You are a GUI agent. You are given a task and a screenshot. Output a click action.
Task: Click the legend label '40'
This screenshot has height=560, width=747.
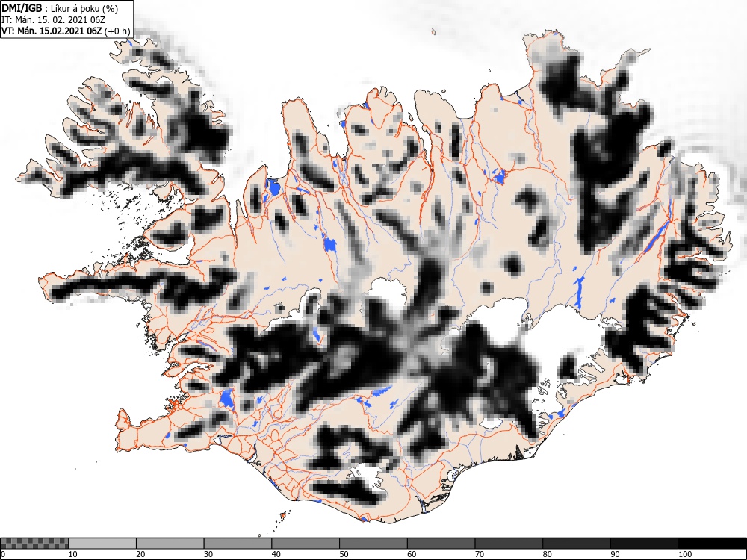(x=276, y=554)
